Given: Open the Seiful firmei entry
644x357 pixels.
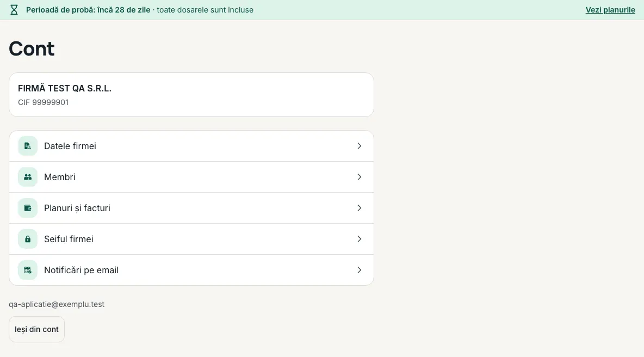Looking at the screenshot, I should 191,239.
